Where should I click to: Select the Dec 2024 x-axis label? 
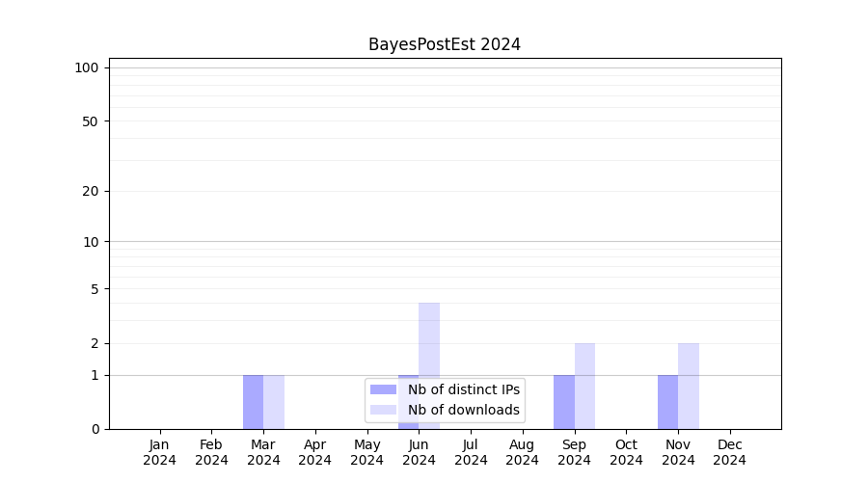click(730, 452)
